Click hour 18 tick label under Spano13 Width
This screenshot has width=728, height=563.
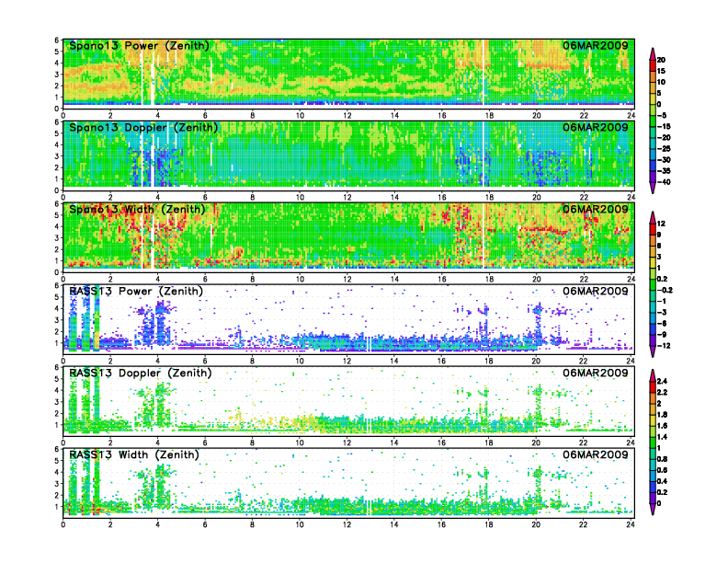click(x=489, y=279)
